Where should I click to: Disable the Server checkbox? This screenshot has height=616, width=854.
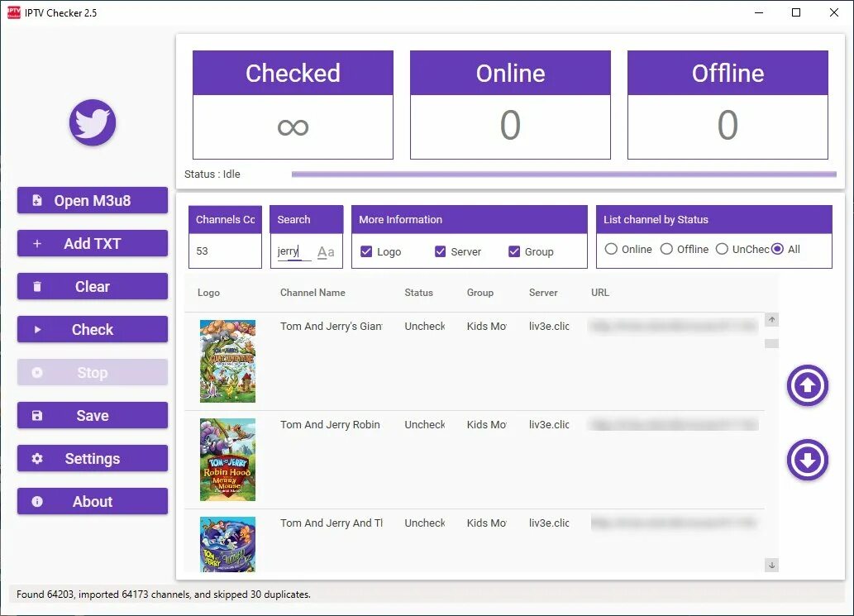[441, 251]
